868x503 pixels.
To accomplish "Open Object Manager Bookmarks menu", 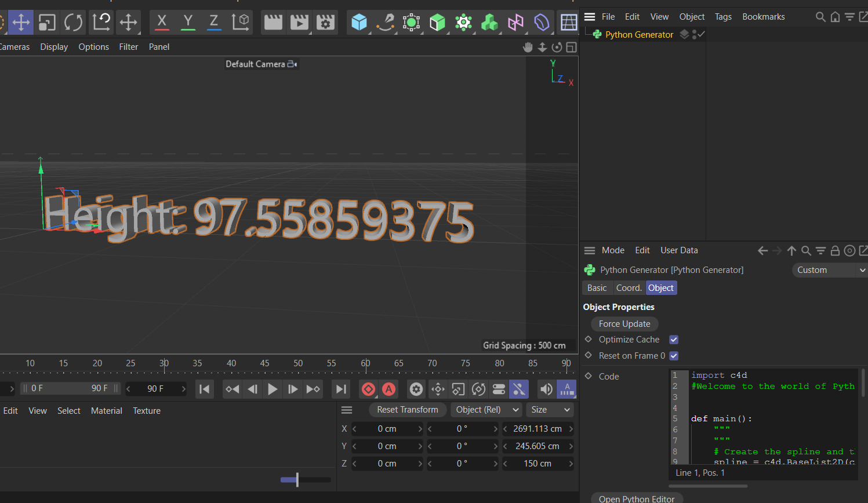I will pyautogui.click(x=764, y=17).
